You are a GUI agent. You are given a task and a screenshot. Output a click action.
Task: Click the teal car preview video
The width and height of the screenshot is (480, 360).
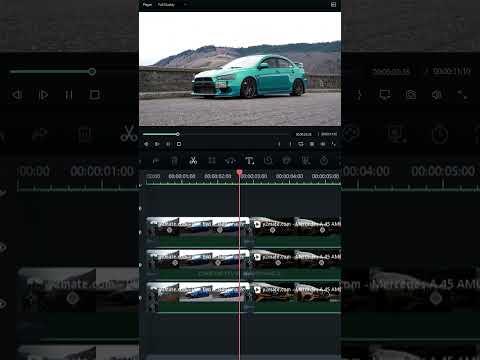240,69
